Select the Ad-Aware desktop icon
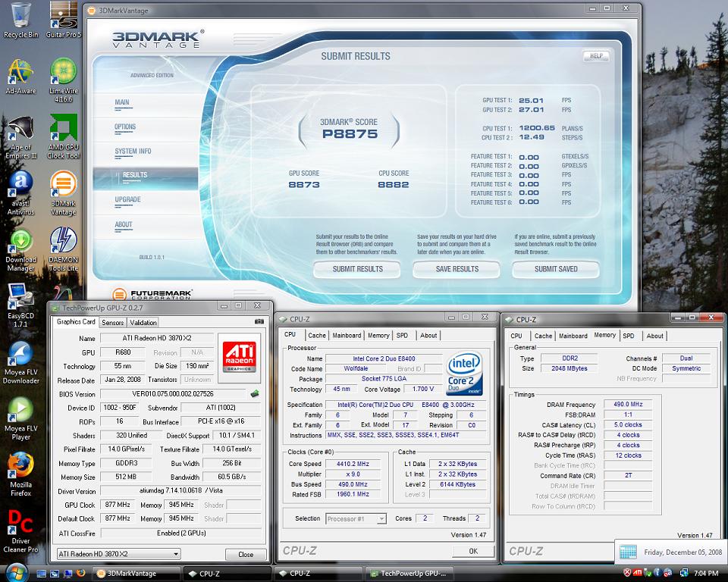This screenshot has height=582, width=728. tap(20, 77)
